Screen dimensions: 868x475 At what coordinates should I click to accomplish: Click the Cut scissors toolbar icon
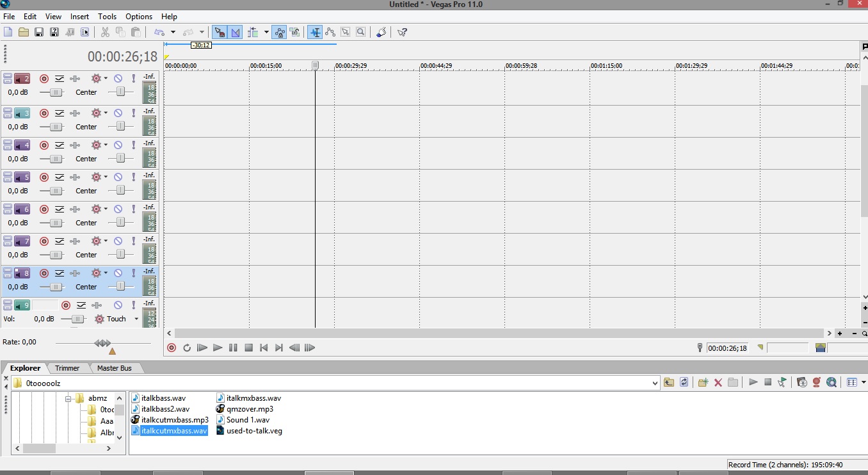tap(105, 32)
